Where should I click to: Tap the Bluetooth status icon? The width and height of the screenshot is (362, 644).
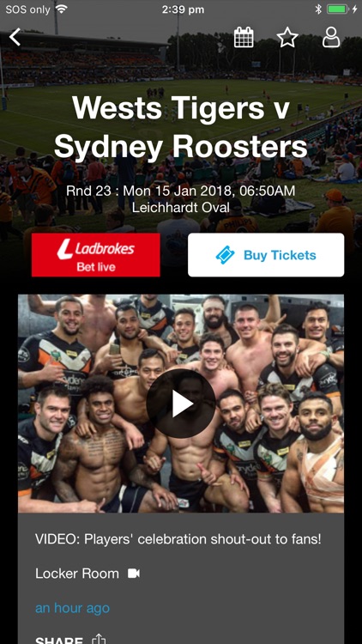318,9
